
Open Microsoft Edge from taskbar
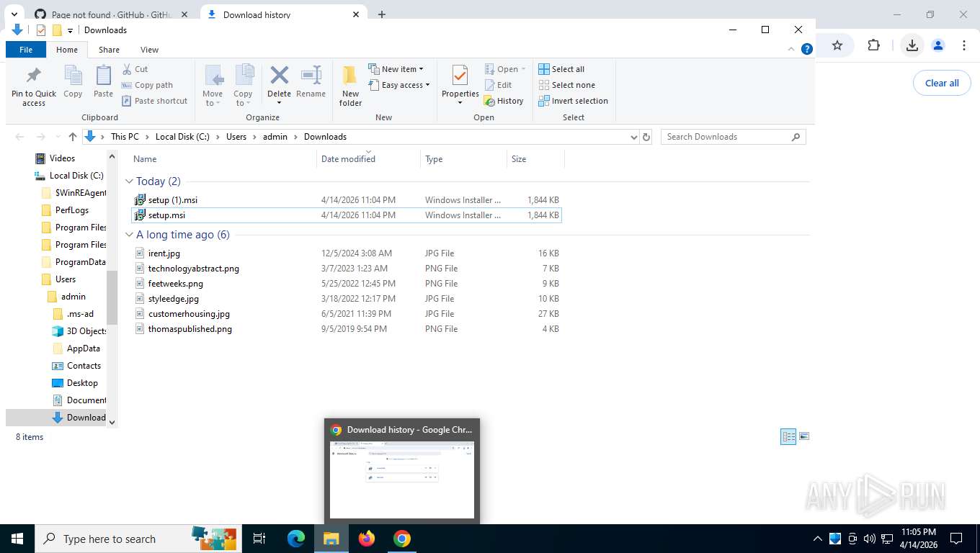296,539
